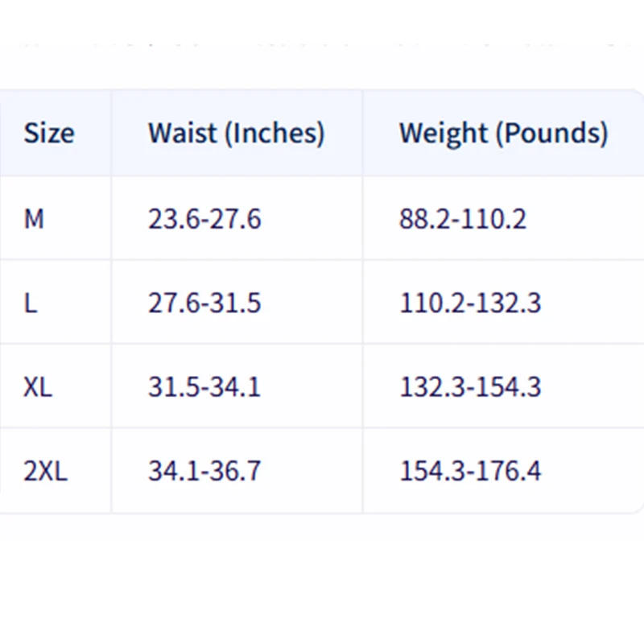Click weight value 88.2-110.2
Image resolution: width=644 pixels, height=644 pixels.
[463, 218]
